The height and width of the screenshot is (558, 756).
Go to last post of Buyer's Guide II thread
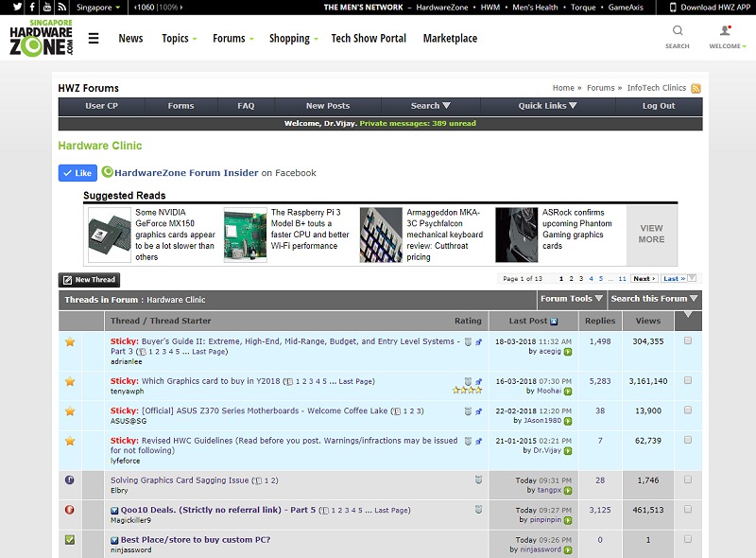[x=568, y=352]
